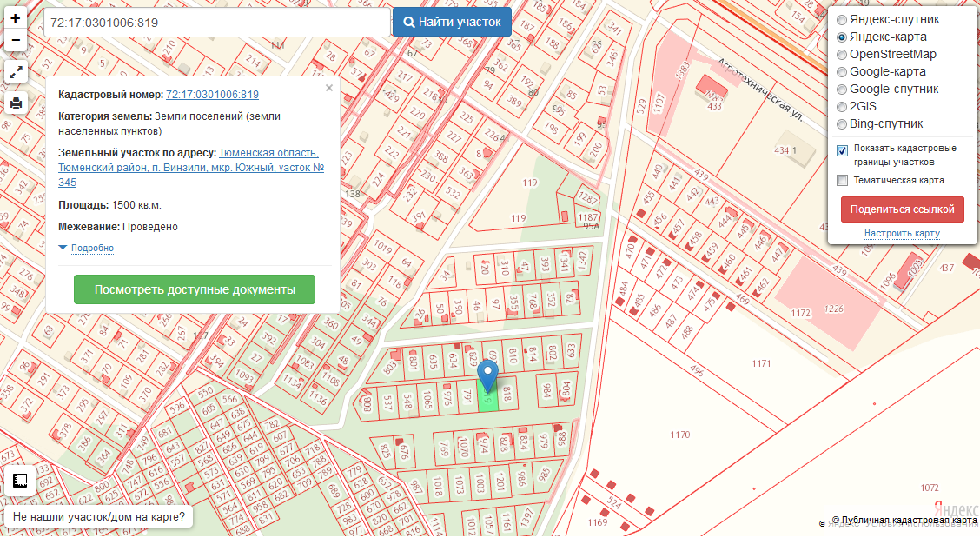
Task: Open the parcel address link
Action: (x=190, y=168)
